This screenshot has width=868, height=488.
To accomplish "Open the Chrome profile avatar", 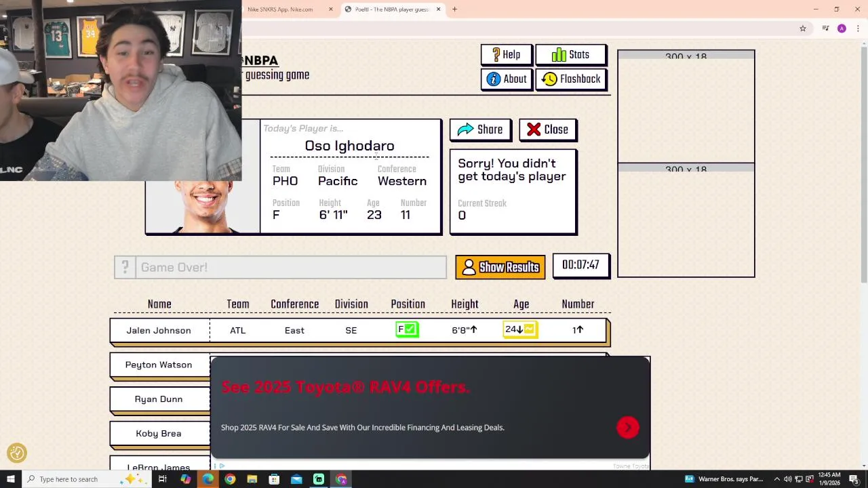I will tap(842, 28).
